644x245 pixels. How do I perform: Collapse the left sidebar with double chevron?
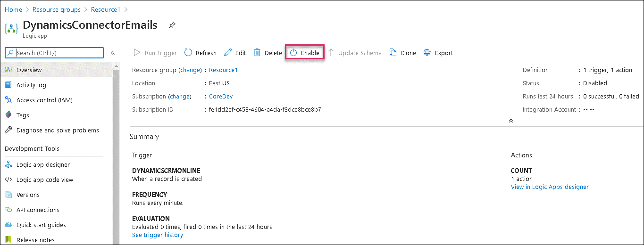point(113,53)
